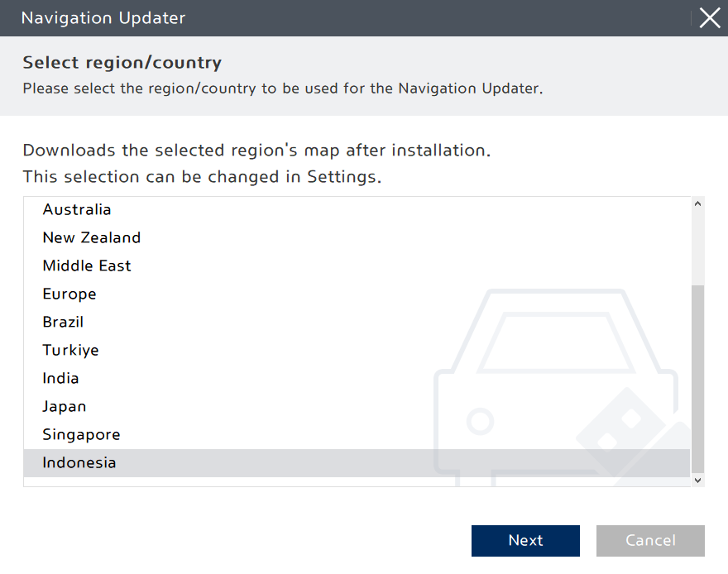Click the Navigation Updater title bar
Viewport: 728px width, 574px height.
[331, 18]
